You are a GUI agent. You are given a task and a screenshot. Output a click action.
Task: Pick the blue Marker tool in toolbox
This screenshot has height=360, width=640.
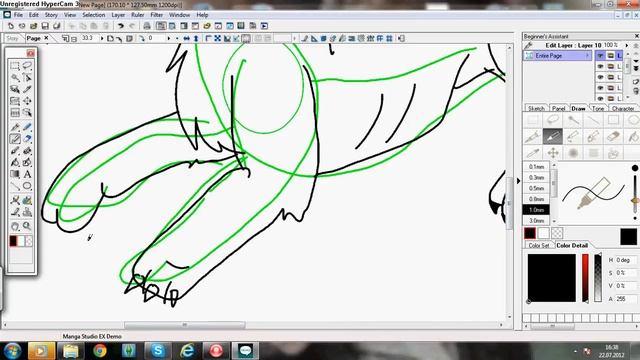click(x=27, y=127)
